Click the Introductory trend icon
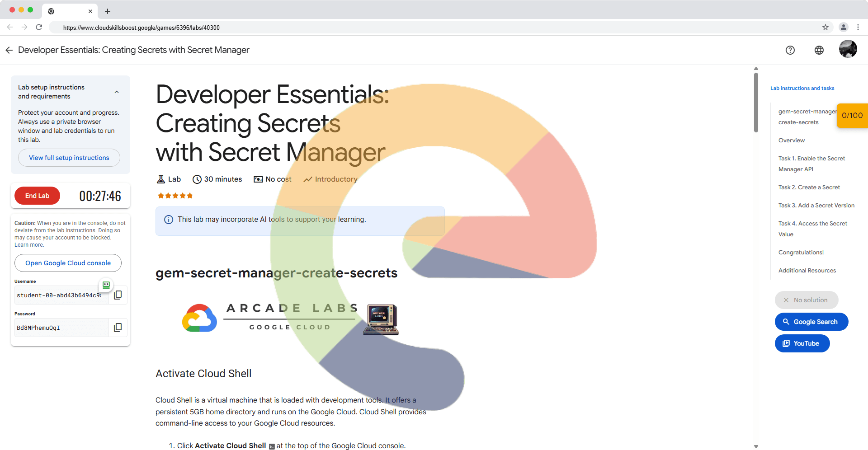 click(x=308, y=179)
